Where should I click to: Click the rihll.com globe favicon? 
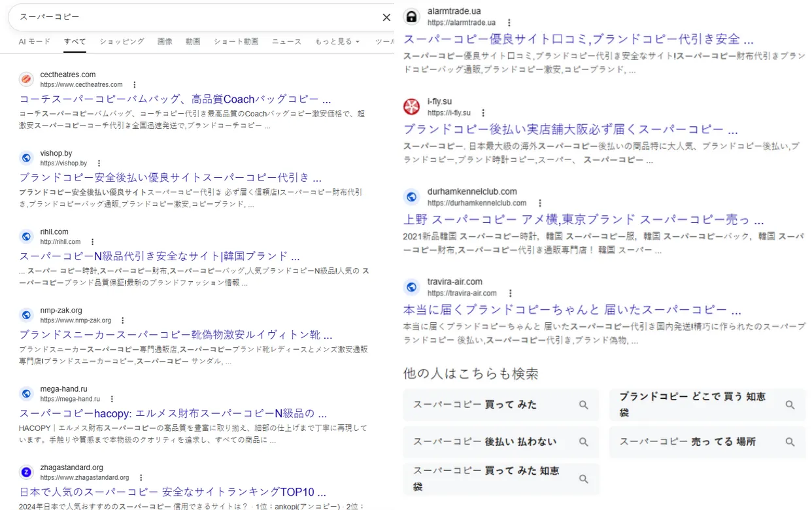pos(26,236)
